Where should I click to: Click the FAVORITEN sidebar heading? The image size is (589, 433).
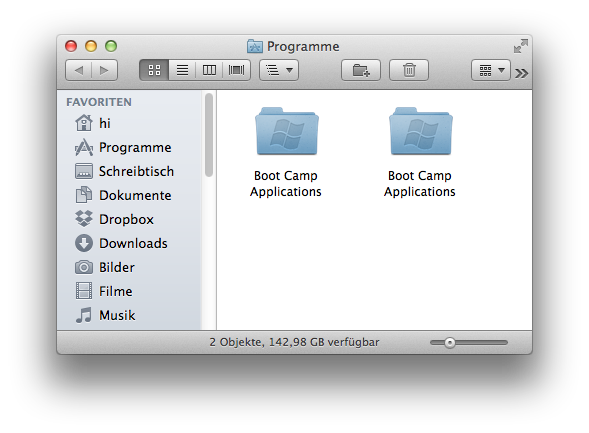pos(99,102)
